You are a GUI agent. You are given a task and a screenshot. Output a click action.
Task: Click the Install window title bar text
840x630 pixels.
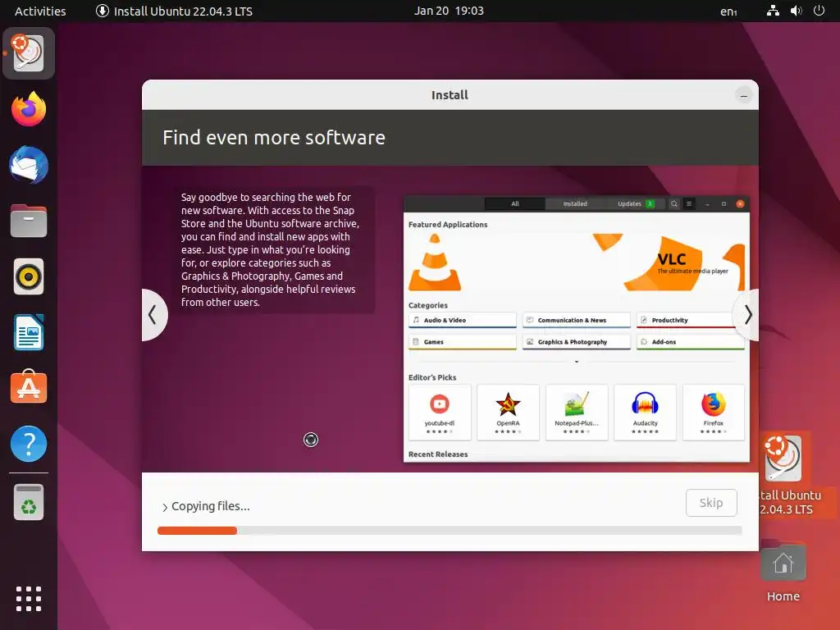pyautogui.click(x=450, y=95)
